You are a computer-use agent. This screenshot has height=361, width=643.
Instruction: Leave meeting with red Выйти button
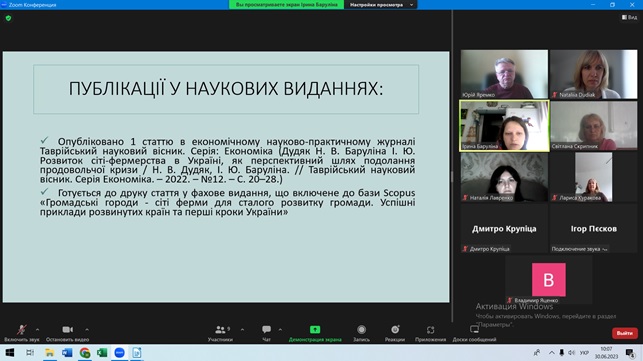pos(625,333)
